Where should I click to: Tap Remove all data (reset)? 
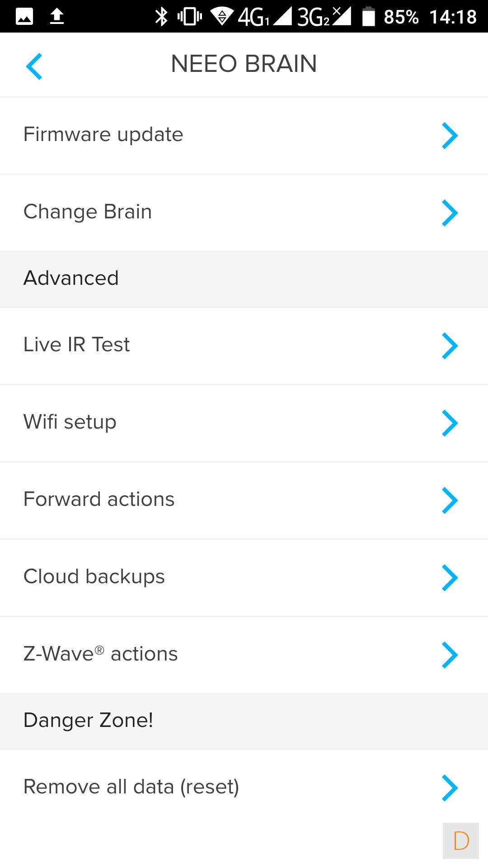(x=131, y=787)
